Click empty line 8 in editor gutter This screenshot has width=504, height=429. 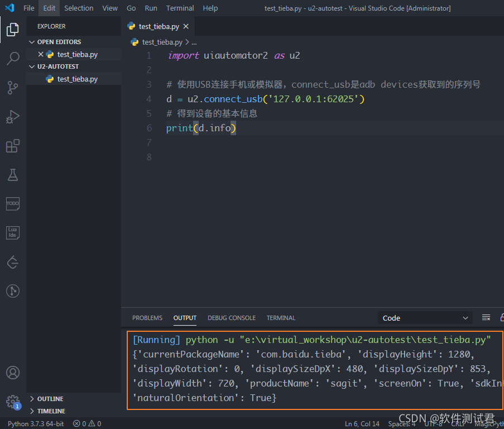pyautogui.click(x=149, y=157)
